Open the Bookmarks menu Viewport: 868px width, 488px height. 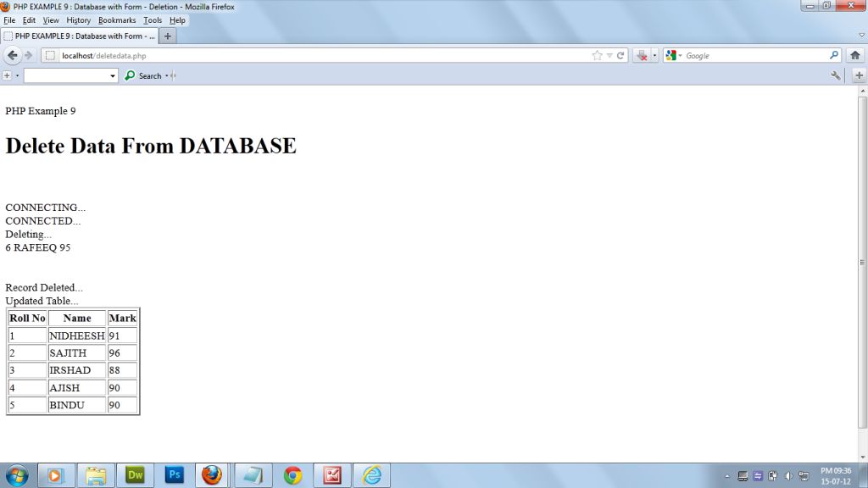(x=117, y=20)
